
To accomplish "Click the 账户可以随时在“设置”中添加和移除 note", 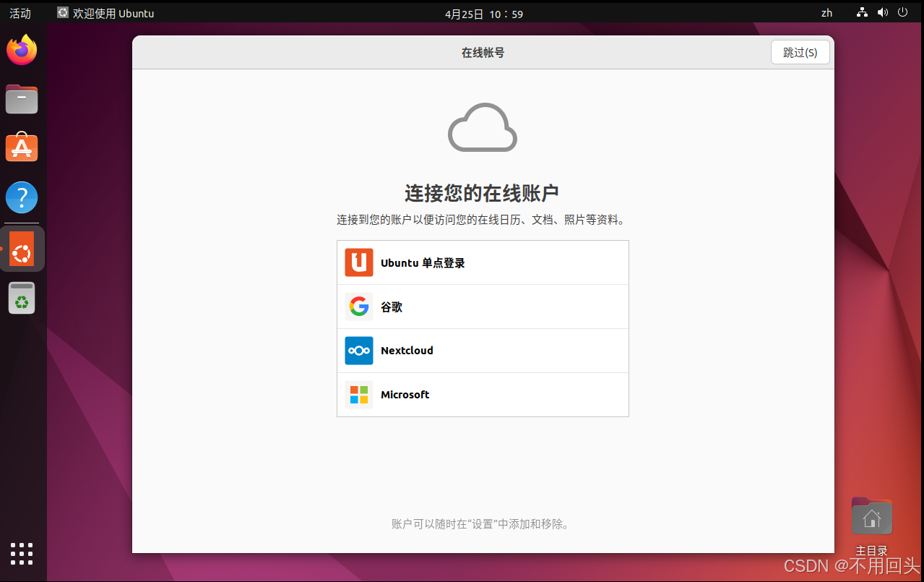I will coord(482,524).
